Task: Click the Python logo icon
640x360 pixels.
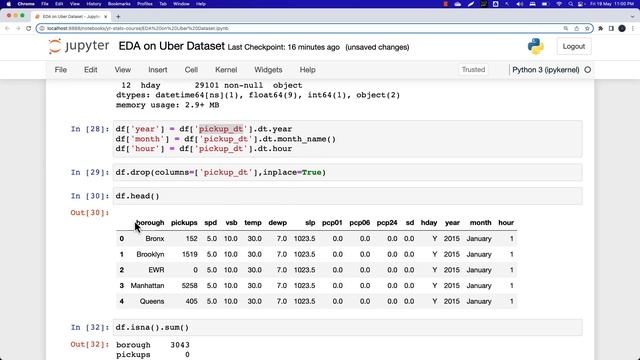Action: [536, 46]
